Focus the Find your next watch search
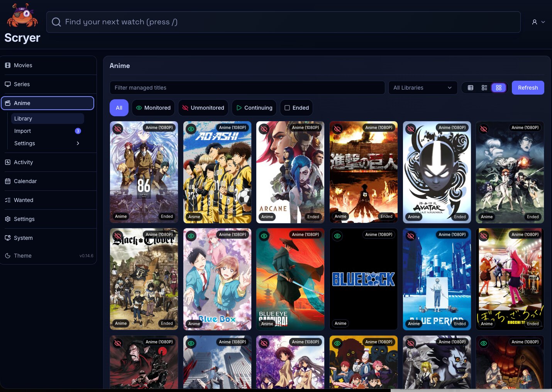The width and height of the screenshot is (552, 392). (x=283, y=22)
